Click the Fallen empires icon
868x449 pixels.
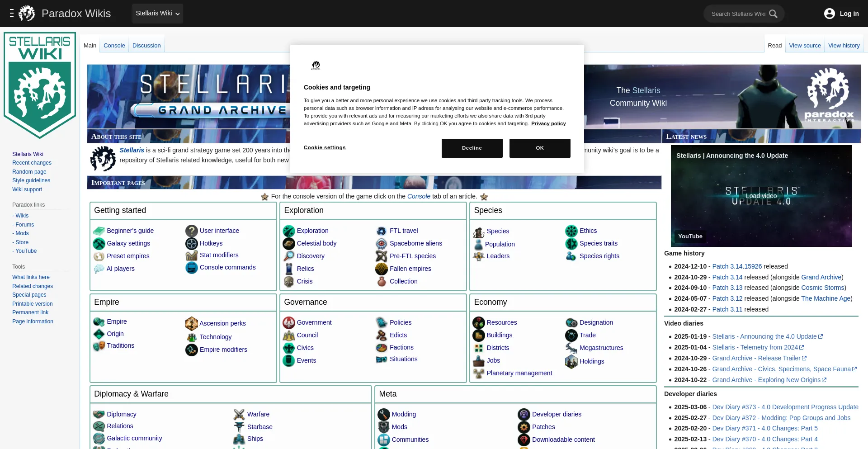pos(382,269)
